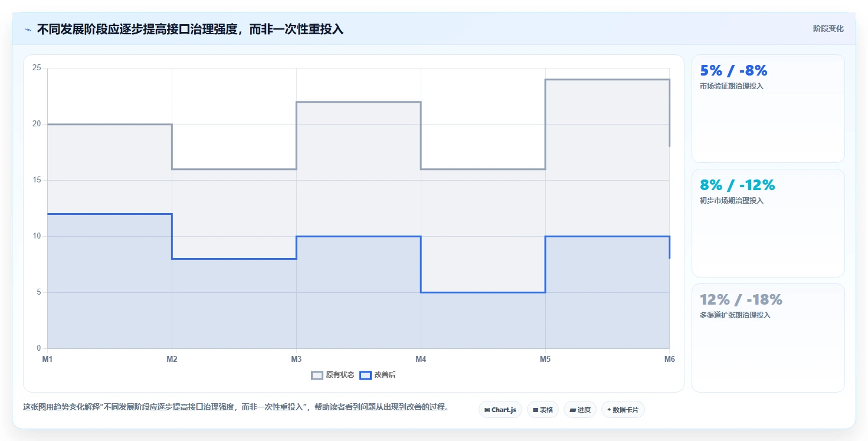Select the 8% / -12% value
This screenshot has height=441, width=868.
click(737, 185)
